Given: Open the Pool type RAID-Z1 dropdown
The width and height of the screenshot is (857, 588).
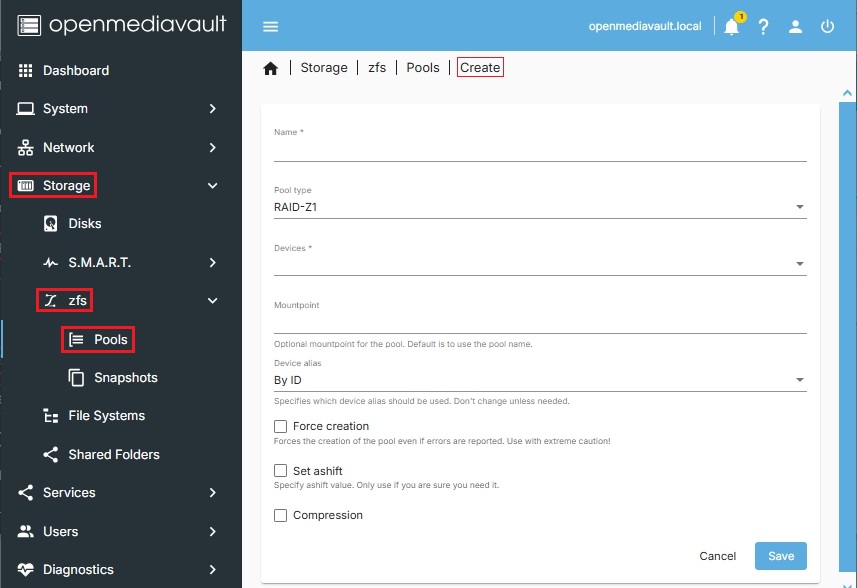Looking at the screenshot, I should 540,208.
